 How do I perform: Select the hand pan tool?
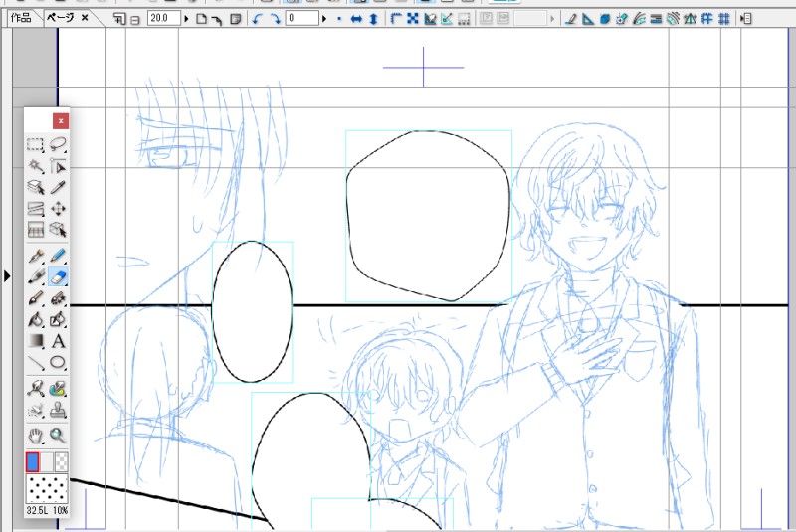(x=35, y=436)
